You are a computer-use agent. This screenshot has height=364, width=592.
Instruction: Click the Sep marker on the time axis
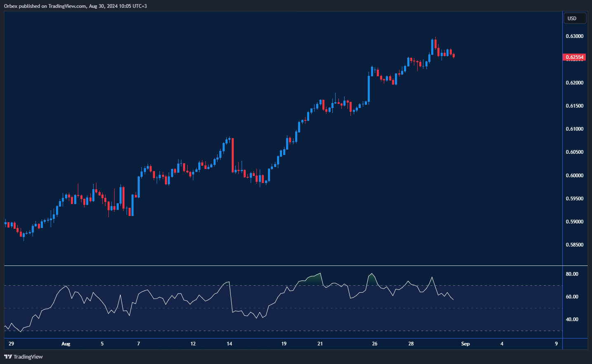coord(465,344)
